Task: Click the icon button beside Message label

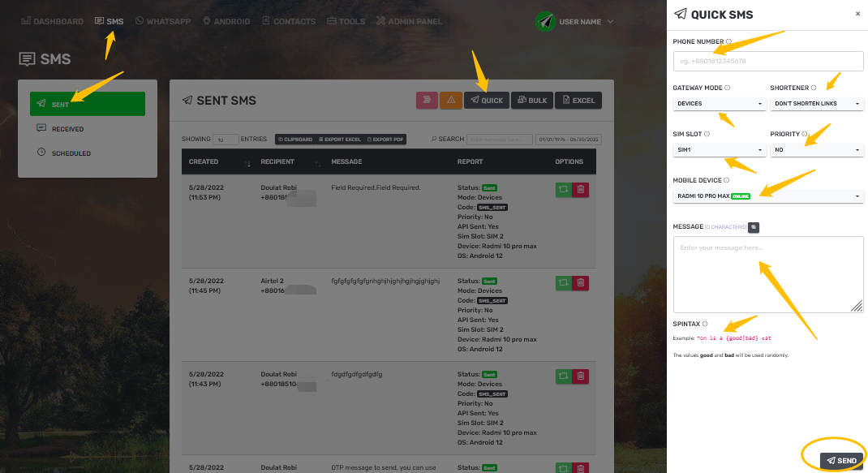Action: pyautogui.click(x=754, y=227)
